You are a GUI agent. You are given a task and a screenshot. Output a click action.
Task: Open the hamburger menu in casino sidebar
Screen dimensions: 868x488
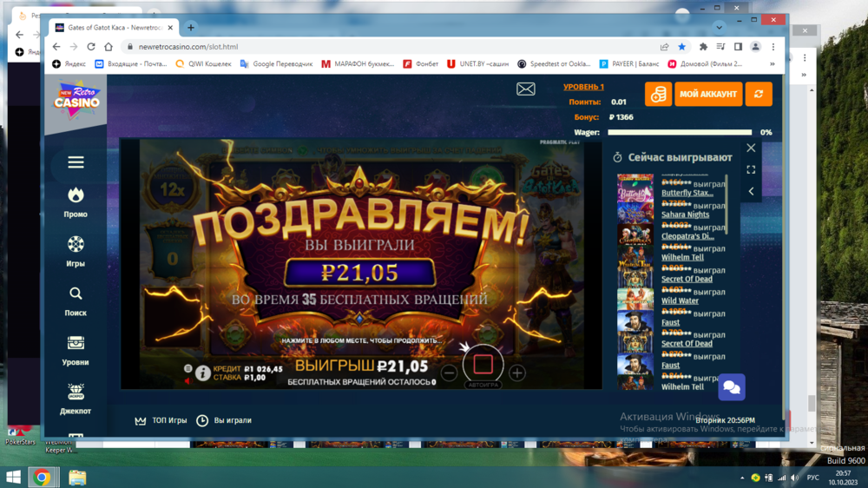[x=76, y=162]
